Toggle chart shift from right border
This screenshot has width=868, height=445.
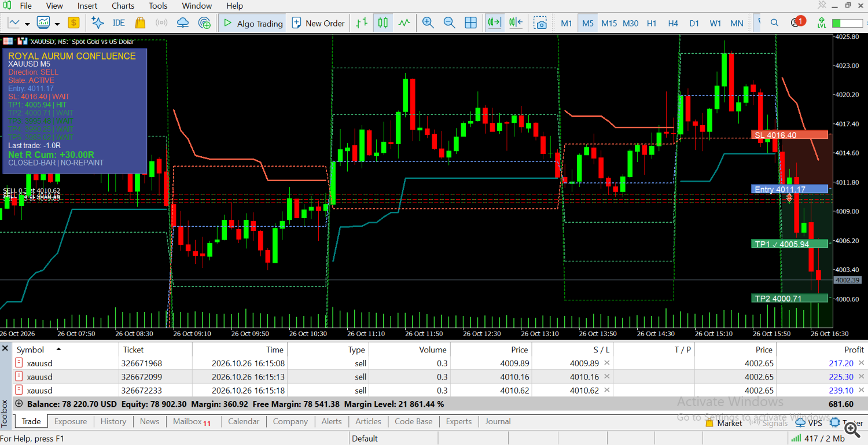516,23
